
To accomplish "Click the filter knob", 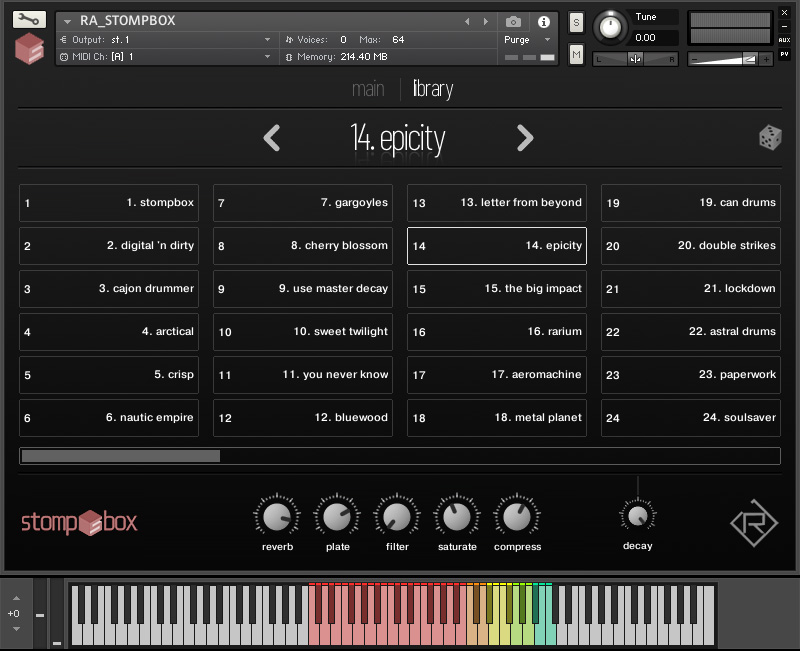I will pos(397,517).
